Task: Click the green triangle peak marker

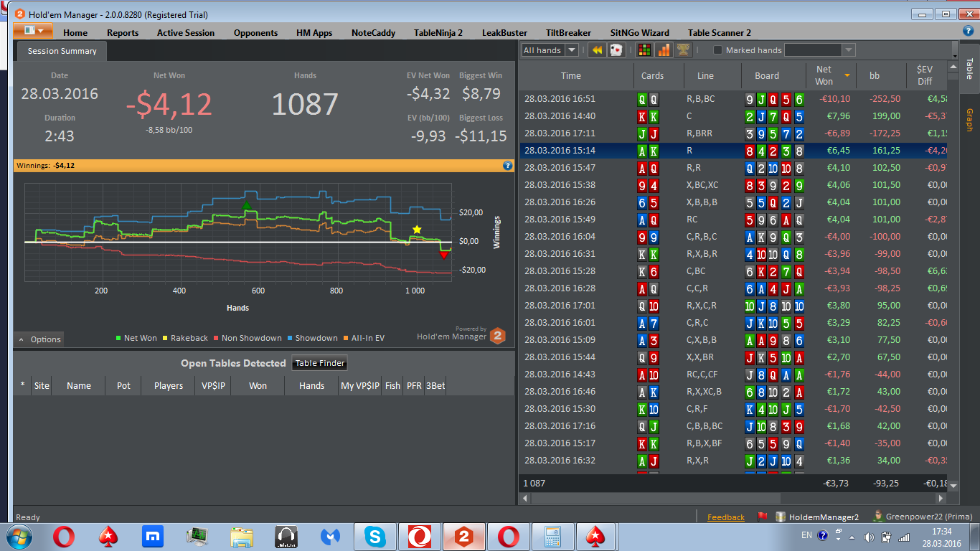Action: point(247,206)
